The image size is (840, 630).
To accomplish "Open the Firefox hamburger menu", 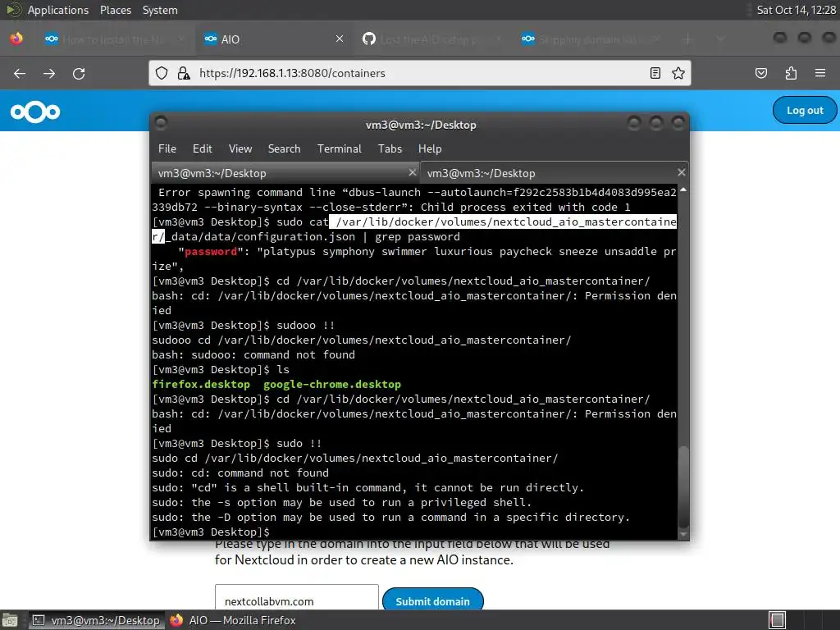I will click(820, 73).
